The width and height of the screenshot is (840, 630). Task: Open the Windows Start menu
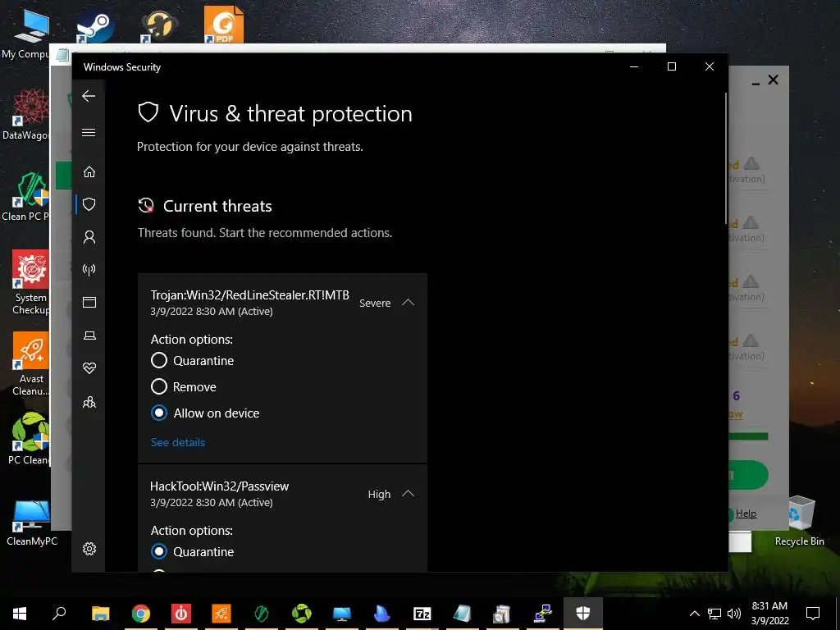point(20,614)
